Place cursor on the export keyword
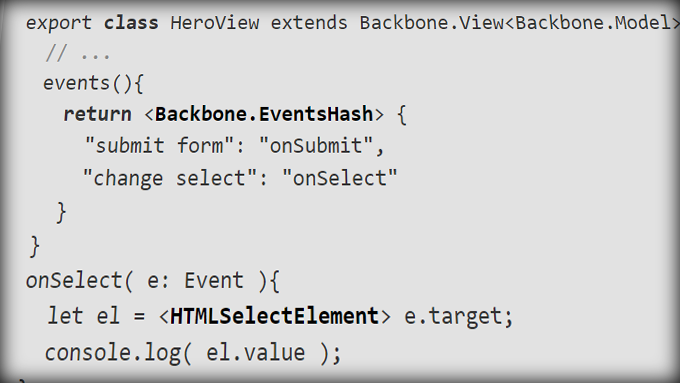 59,23
